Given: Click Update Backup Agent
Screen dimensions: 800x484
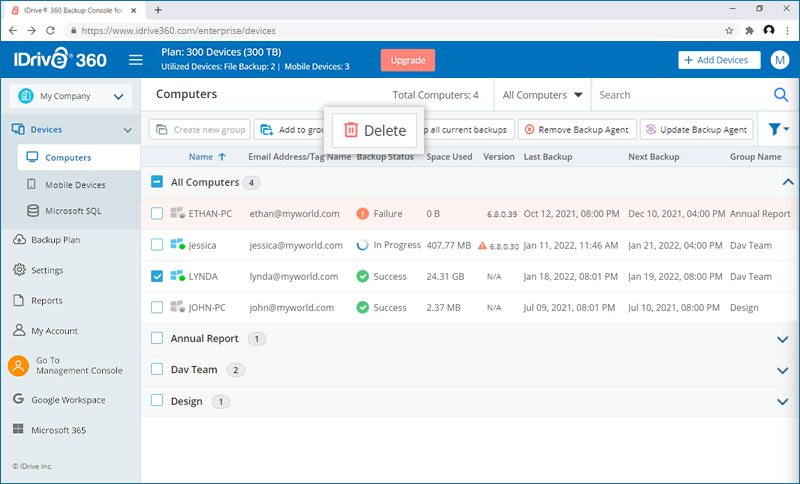Looking at the screenshot, I should pos(697,130).
